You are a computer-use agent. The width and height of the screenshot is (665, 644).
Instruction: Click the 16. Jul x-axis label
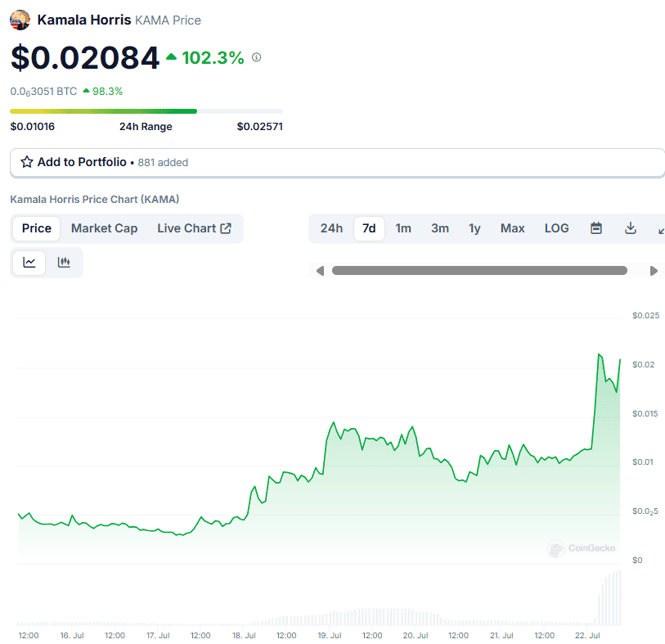[72, 635]
